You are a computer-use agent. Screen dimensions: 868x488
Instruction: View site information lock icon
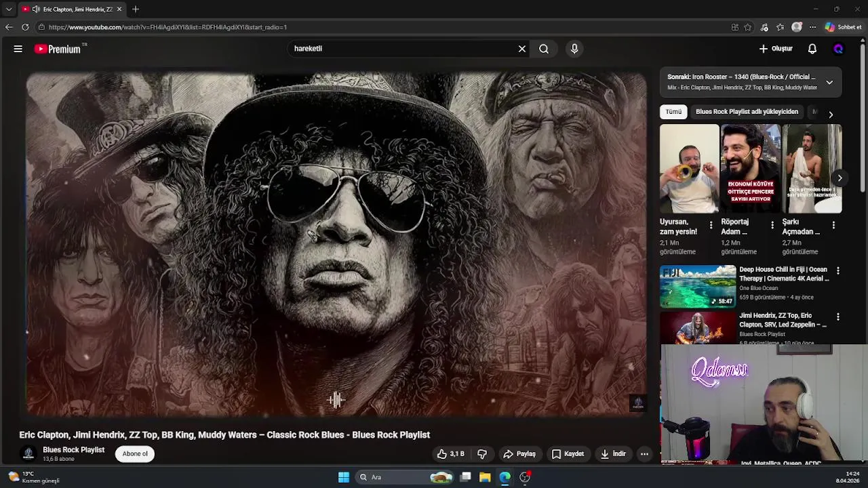pos(41,27)
